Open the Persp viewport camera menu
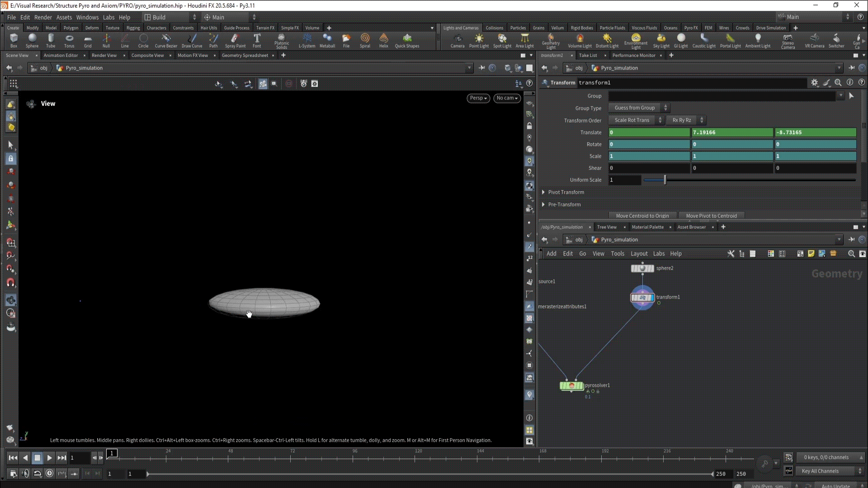868x488 pixels. coord(478,98)
